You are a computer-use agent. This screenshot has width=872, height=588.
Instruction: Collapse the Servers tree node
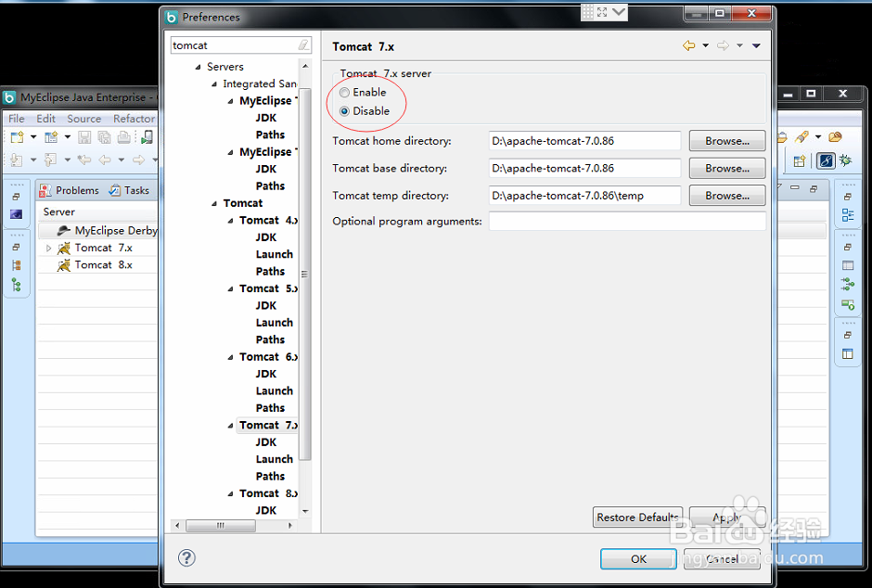(198, 68)
